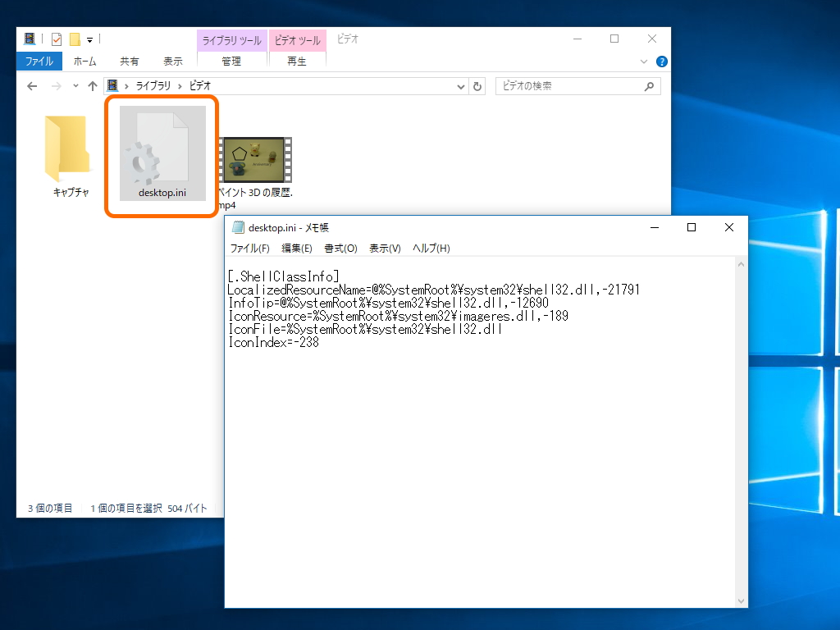Open Notepad 表示(V) menu
This screenshot has height=630, width=840.
pos(385,248)
